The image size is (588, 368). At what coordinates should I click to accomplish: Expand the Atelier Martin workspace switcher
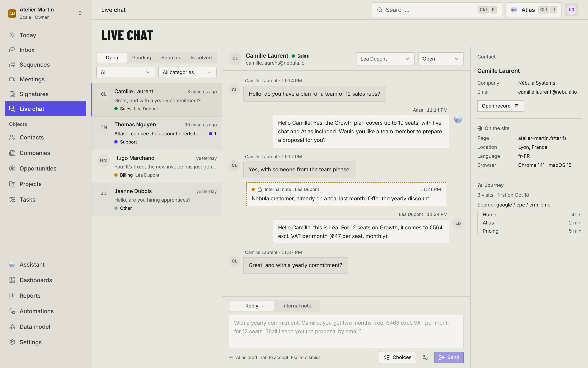[x=46, y=13]
